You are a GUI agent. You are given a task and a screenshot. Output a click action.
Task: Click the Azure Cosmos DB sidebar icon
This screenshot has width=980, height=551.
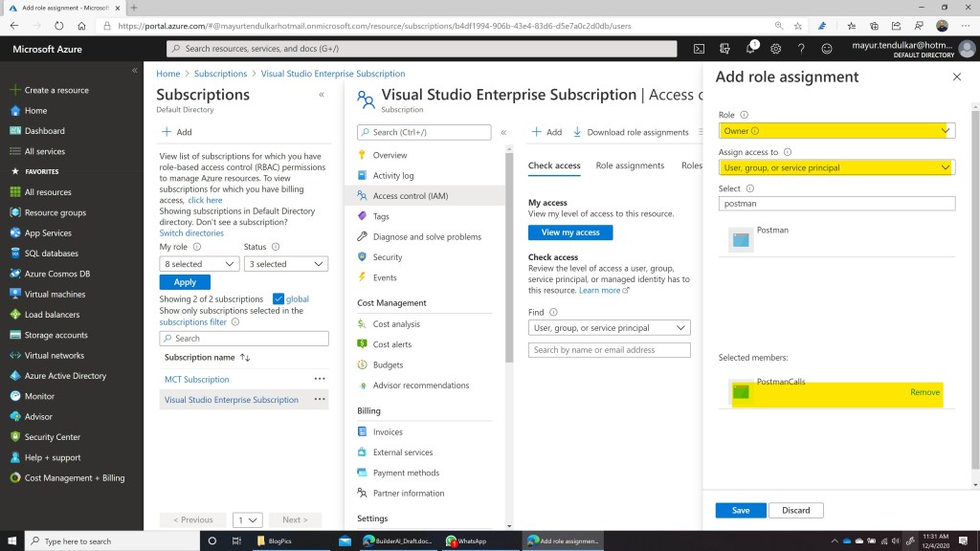click(15, 274)
